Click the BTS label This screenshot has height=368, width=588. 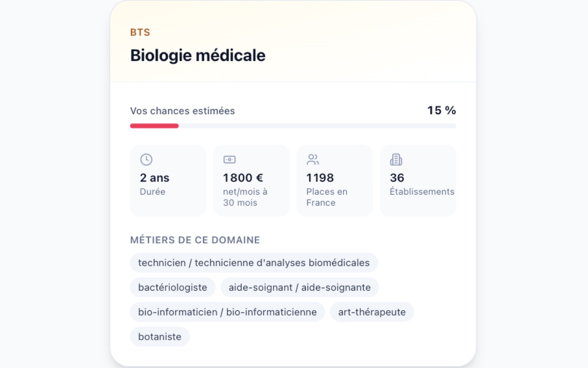click(x=140, y=32)
